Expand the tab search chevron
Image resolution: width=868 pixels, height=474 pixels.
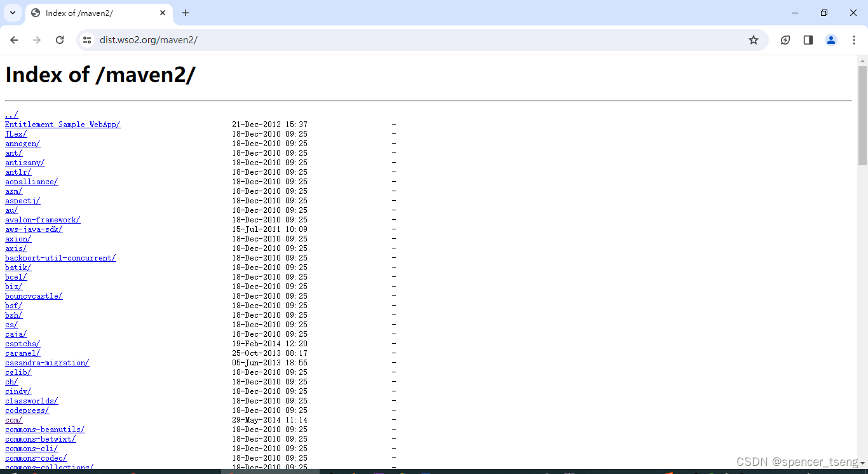tap(12, 13)
